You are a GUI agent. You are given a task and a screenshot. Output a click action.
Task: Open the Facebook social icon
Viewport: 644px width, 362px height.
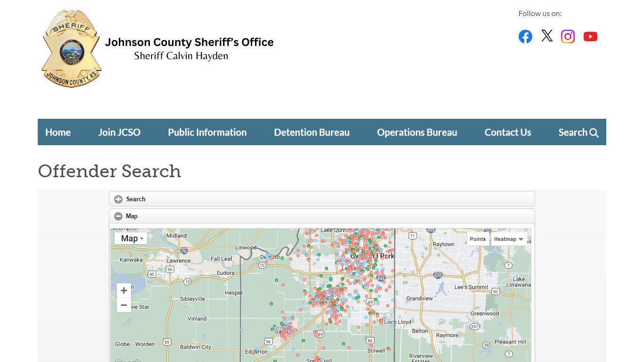525,36
